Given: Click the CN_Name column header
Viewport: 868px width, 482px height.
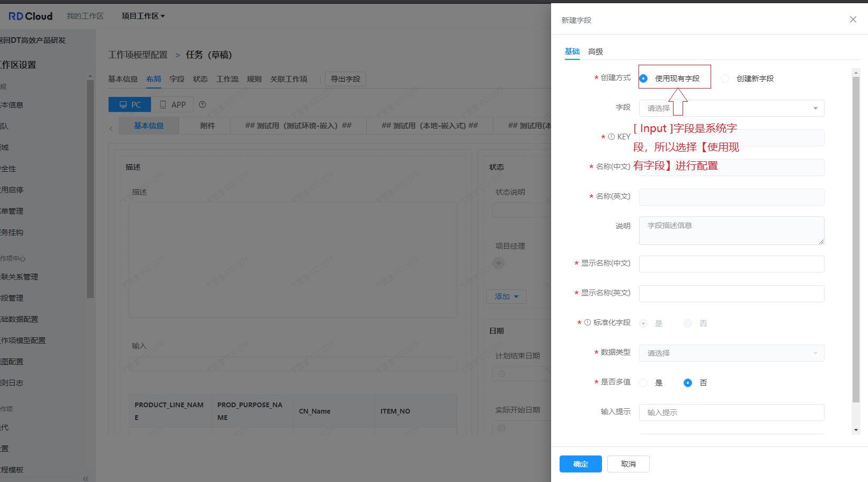Looking at the screenshot, I should (x=334, y=411).
